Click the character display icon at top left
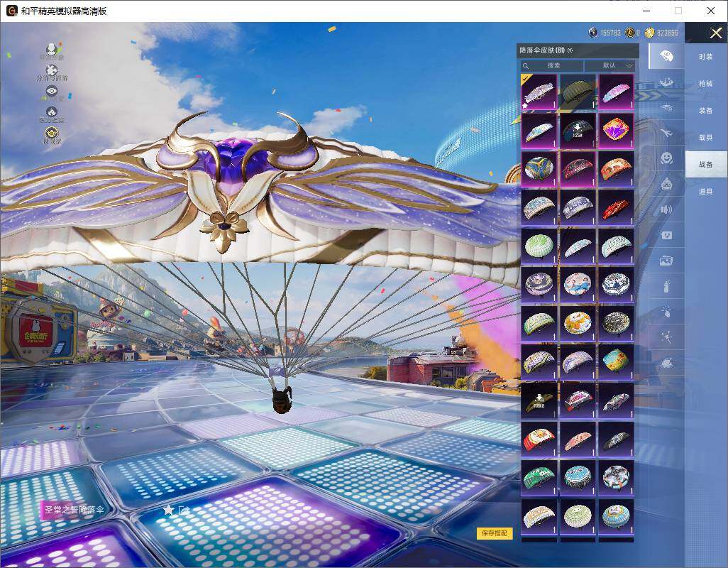The height and width of the screenshot is (568, 728). [x=52, y=49]
